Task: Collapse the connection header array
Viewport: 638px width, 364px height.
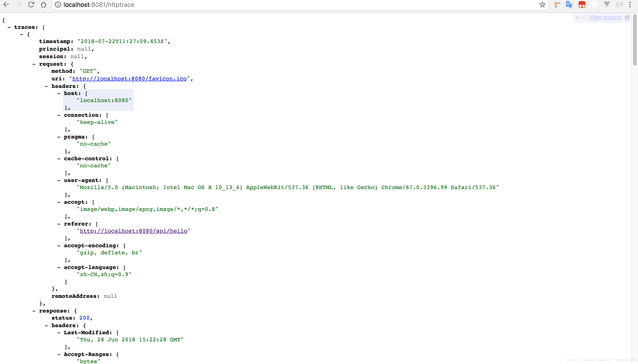Action: [59, 115]
